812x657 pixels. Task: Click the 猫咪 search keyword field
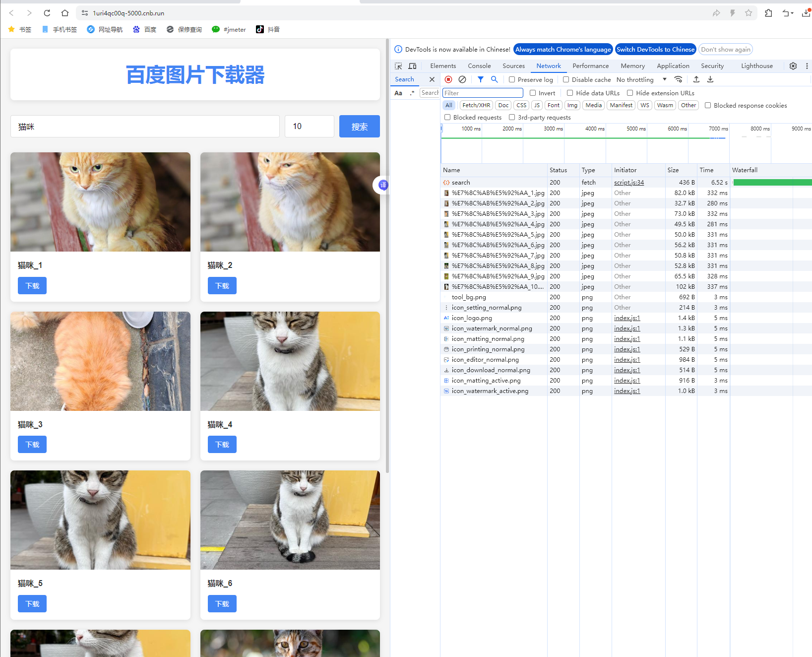(x=145, y=127)
